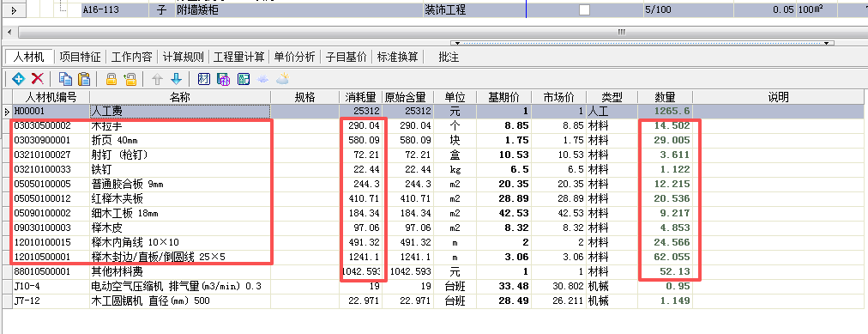Select the 木工圆锯机 row name

tap(180, 301)
